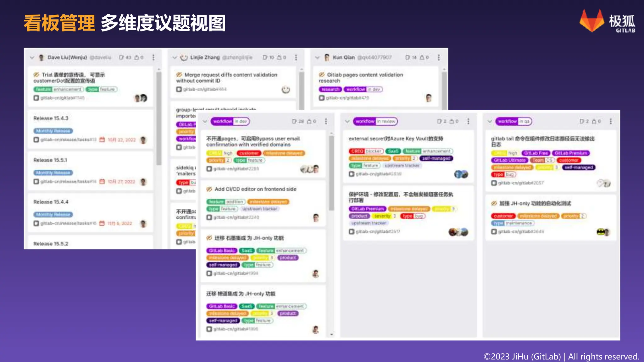Click confidential icon on Add CI/CD editor card
The width and height of the screenshot is (644, 362).
click(209, 189)
